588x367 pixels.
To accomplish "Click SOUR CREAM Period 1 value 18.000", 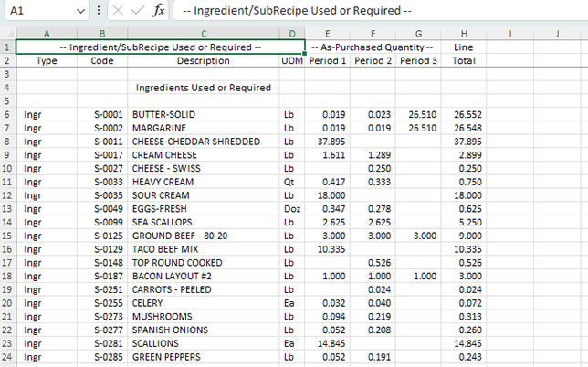I will point(328,195).
